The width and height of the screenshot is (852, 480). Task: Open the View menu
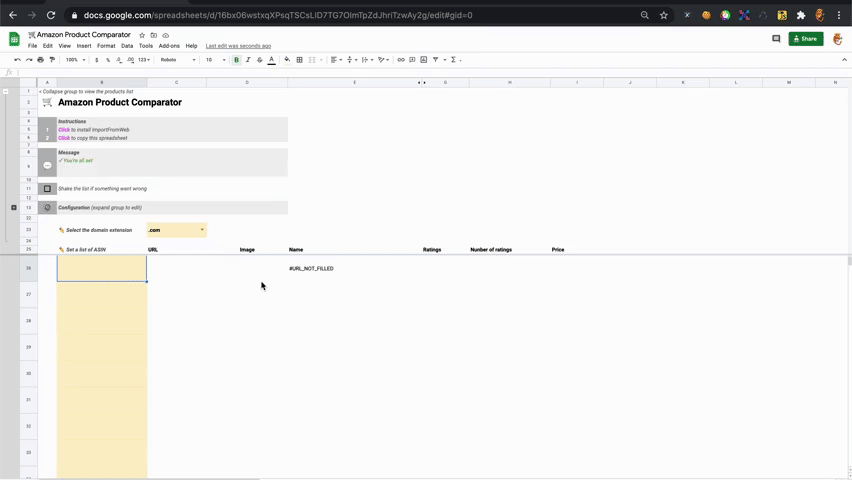pyautogui.click(x=65, y=46)
